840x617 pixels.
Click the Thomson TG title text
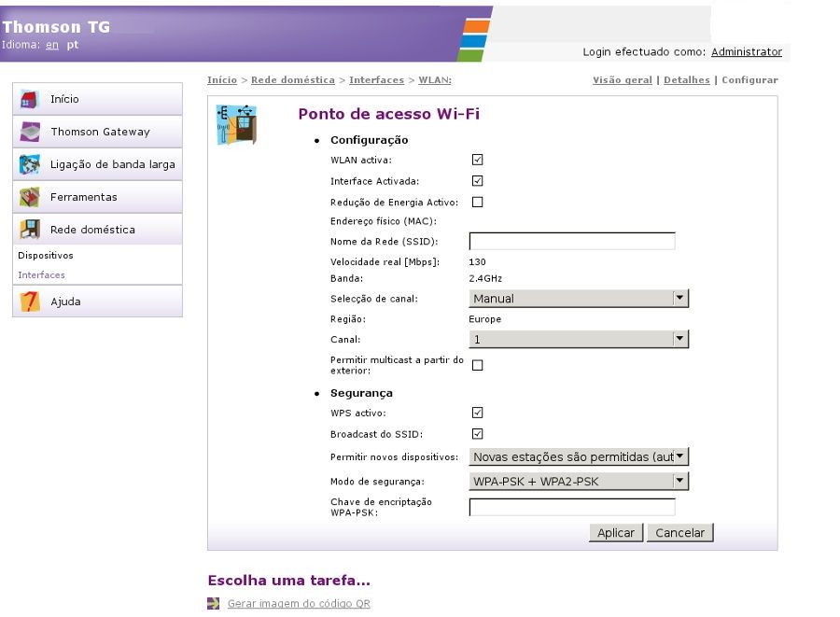point(56,27)
